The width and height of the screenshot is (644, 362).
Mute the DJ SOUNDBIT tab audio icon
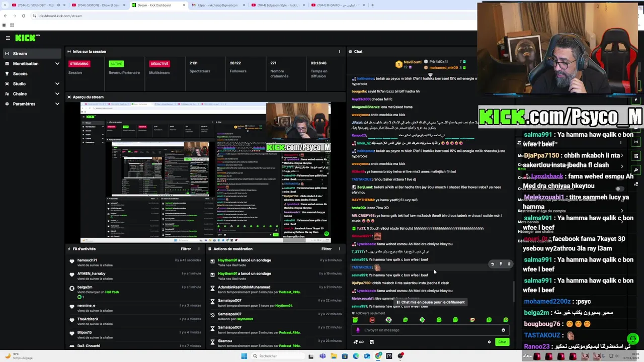58,5
